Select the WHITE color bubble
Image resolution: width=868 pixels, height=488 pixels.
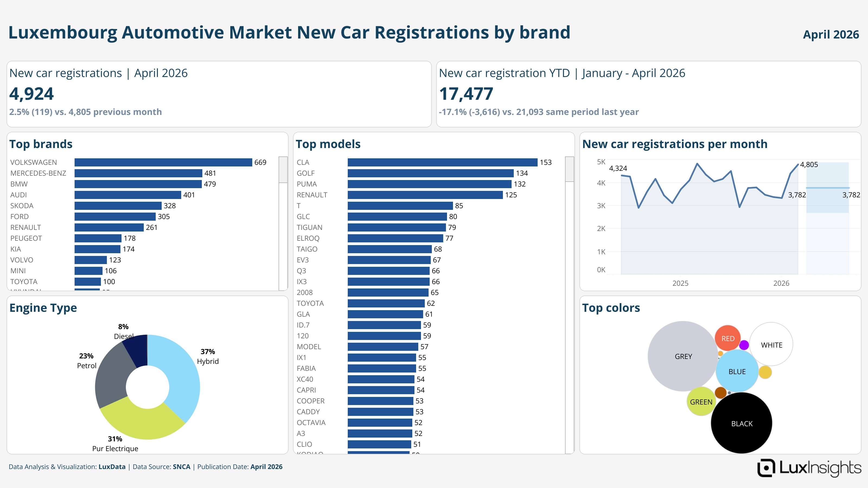pos(771,345)
